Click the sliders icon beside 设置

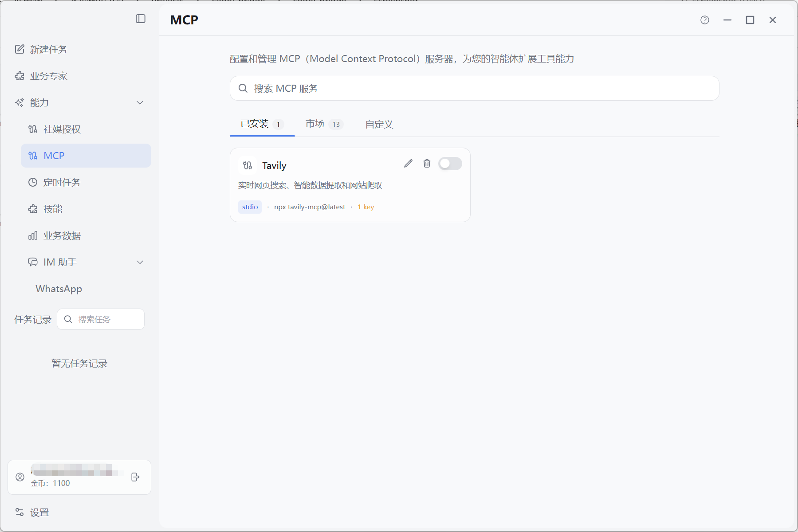tap(20, 512)
